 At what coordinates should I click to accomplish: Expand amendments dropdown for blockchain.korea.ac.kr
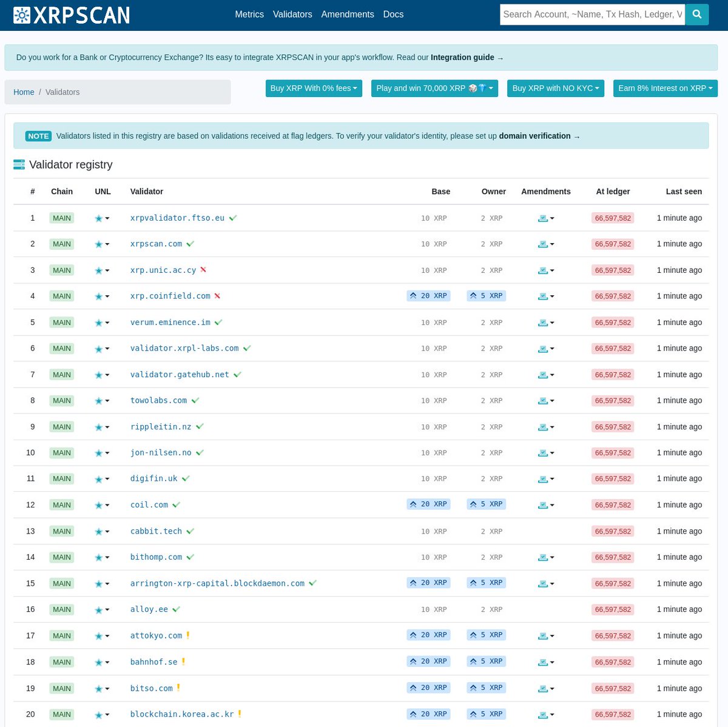(546, 714)
